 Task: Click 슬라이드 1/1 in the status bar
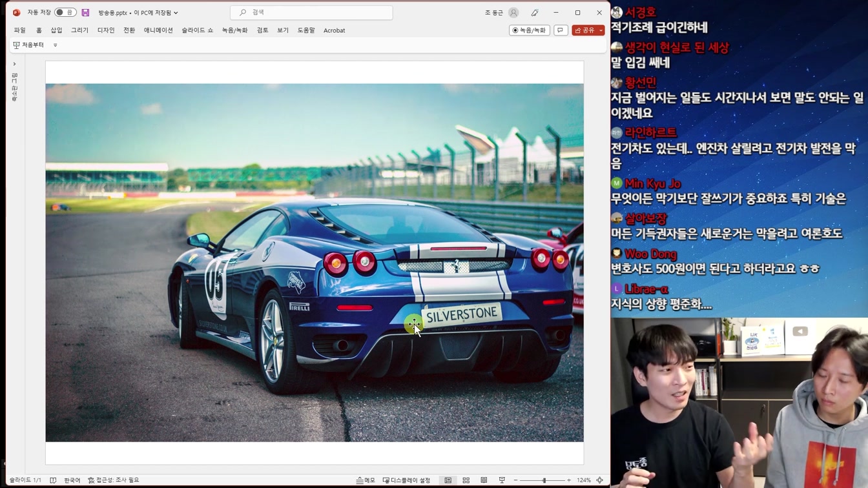[x=25, y=480]
